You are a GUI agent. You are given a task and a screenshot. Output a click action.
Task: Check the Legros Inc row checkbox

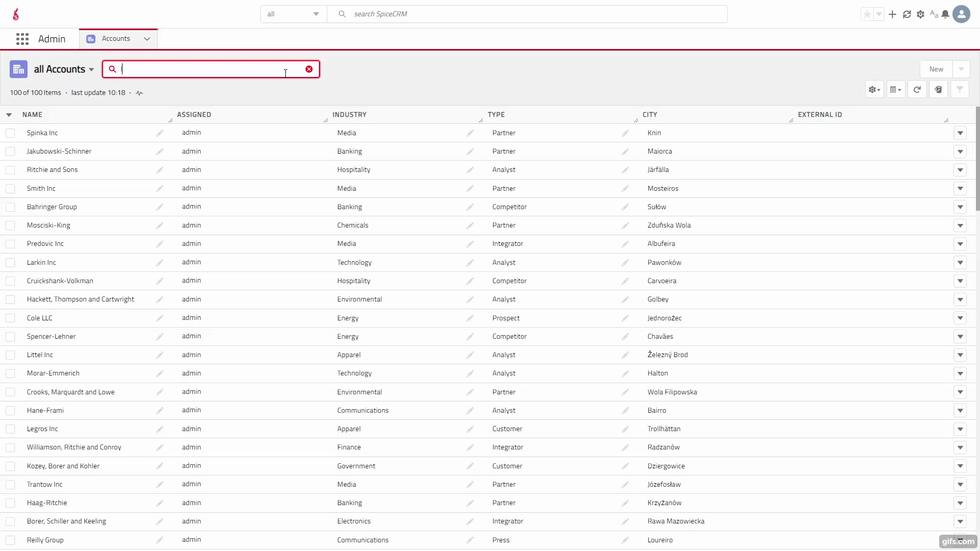10,429
